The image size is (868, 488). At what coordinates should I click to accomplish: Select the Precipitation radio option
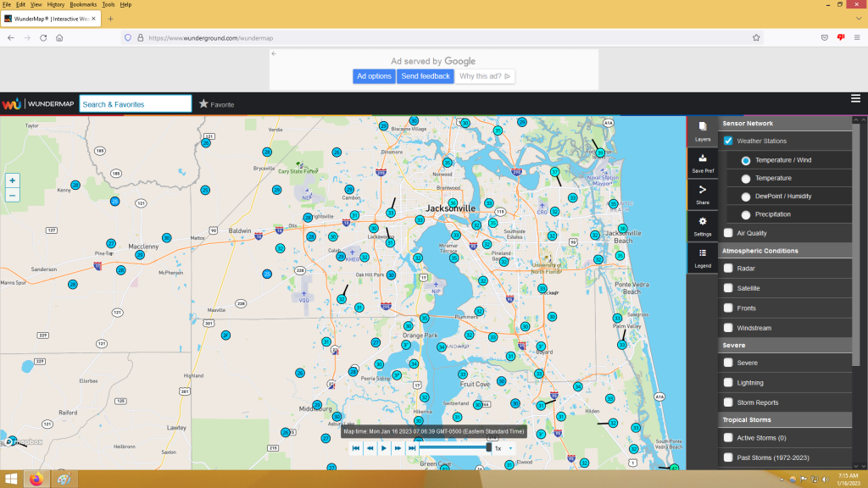pyautogui.click(x=746, y=214)
